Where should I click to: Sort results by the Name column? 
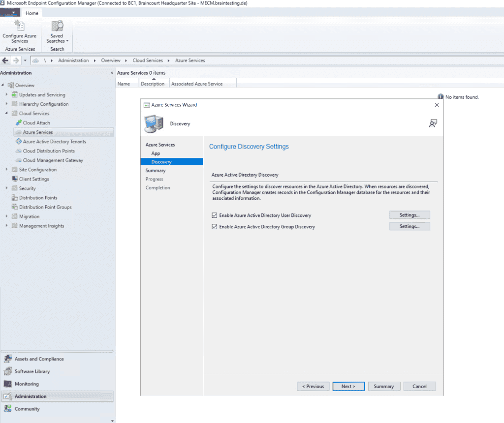[123, 83]
